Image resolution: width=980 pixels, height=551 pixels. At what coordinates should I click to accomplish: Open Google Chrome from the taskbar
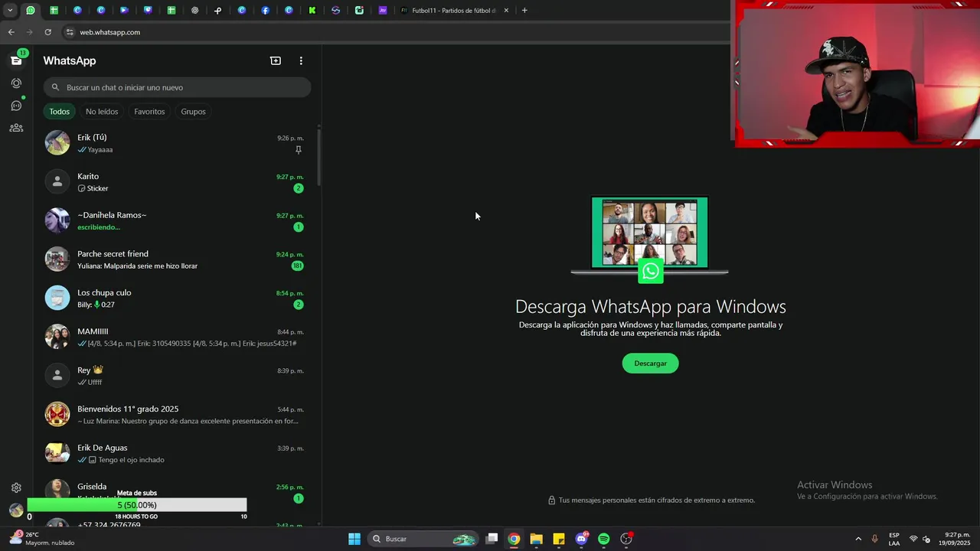pos(514,539)
